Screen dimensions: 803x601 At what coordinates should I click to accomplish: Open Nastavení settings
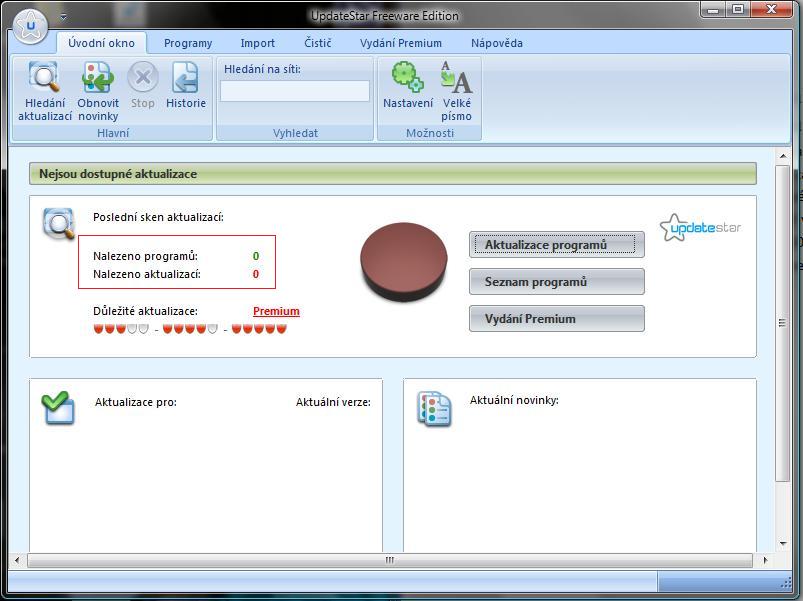[x=408, y=85]
